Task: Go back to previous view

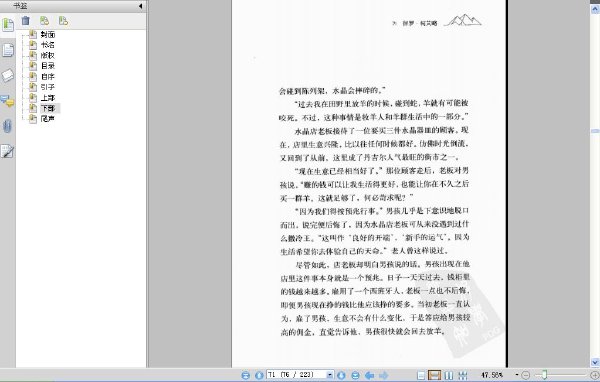Action: (369, 375)
